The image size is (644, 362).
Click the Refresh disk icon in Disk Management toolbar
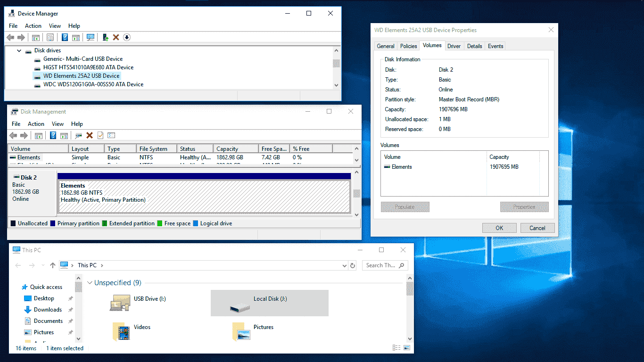pos(78,135)
